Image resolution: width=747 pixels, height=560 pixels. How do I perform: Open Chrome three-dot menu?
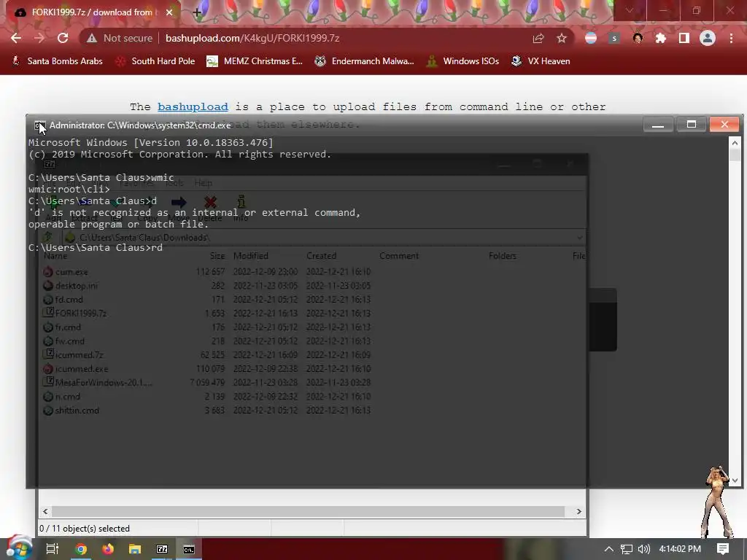pos(731,38)
